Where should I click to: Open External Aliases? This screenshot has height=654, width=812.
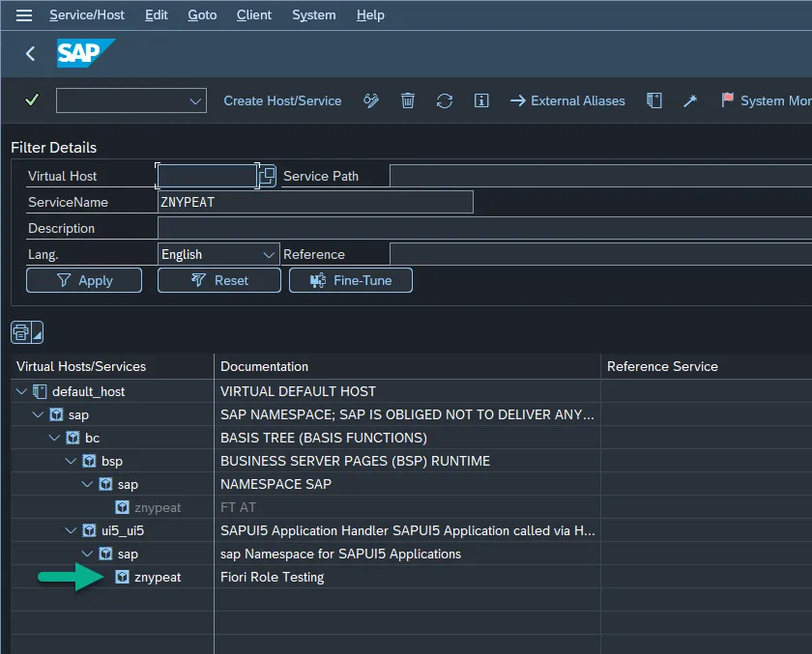pyautogui.click(x=567, y=100)
